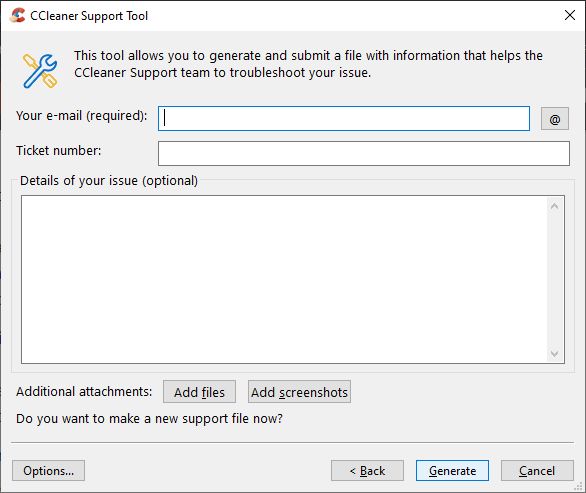Viewport: 586px width, 493px height.
Task: Click the Details of your issue group label
Action: pos(109,181)
